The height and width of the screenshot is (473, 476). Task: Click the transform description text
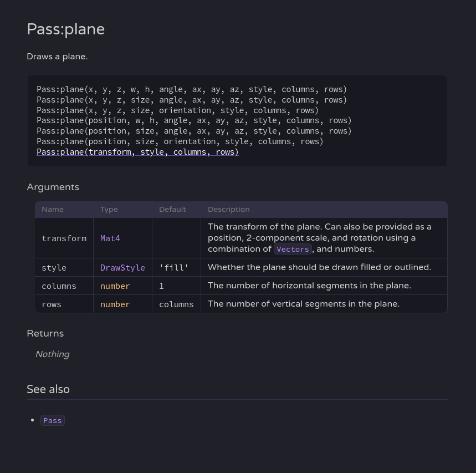[x=319, y=238]
